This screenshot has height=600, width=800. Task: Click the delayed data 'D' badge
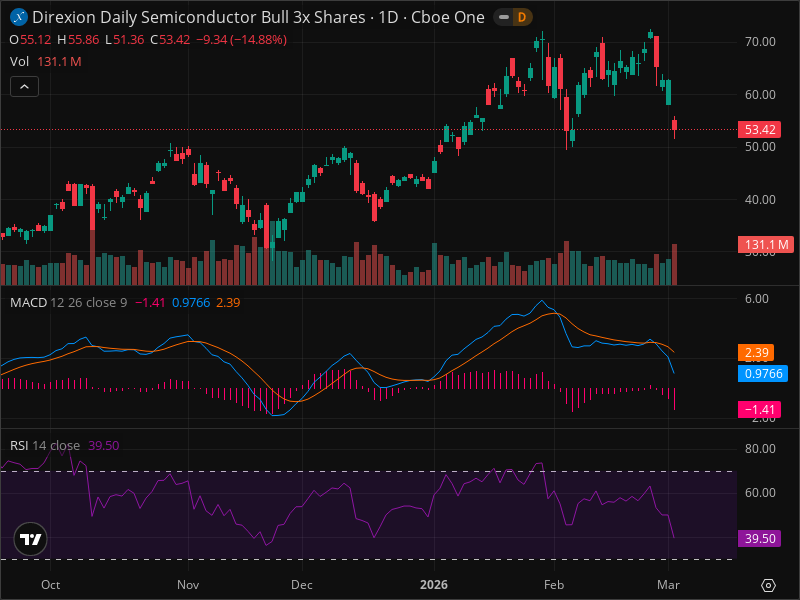click(521, 17)
